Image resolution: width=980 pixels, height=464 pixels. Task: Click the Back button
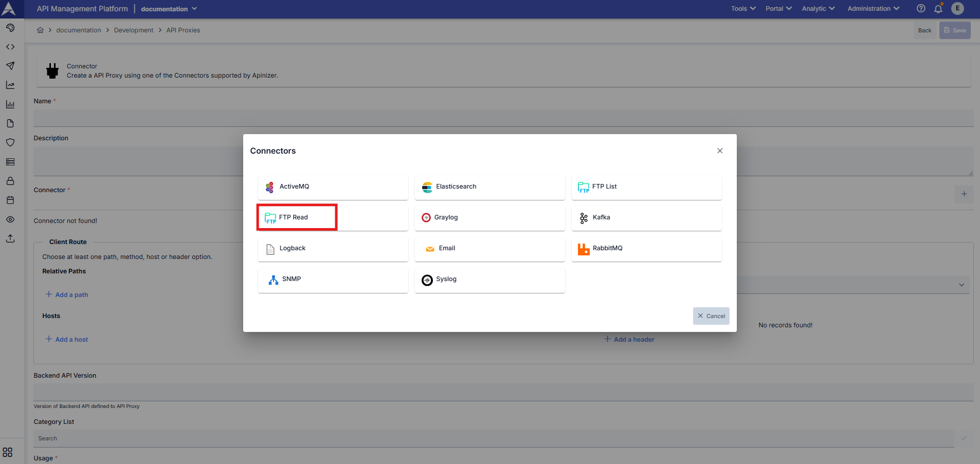[924, 30]
